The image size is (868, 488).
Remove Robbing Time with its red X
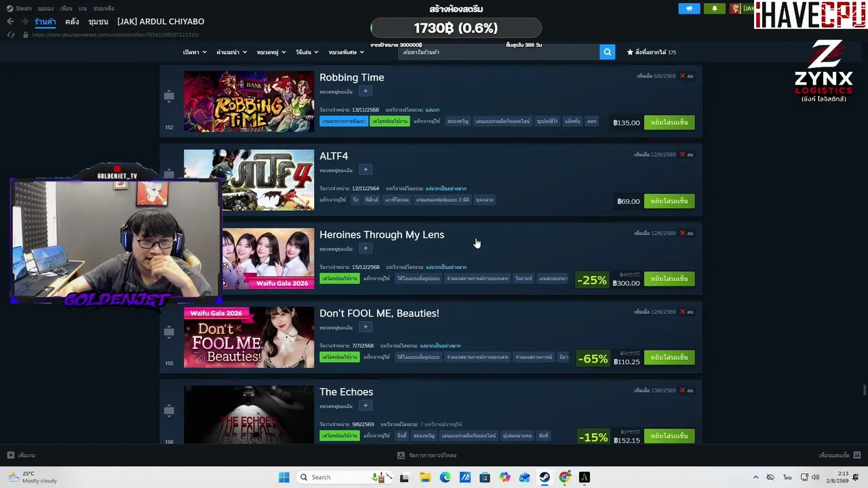682,76
